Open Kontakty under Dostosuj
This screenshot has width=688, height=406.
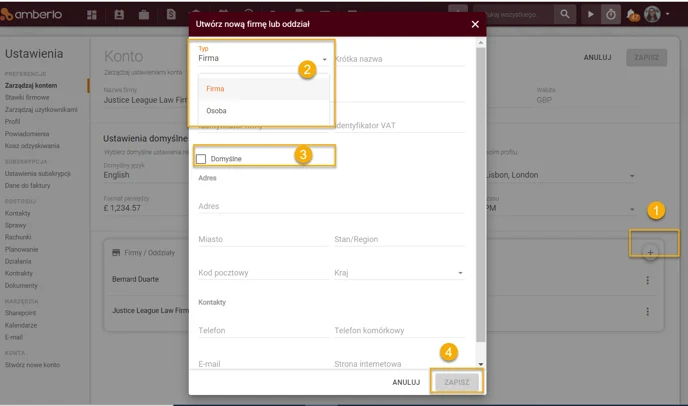18,213
